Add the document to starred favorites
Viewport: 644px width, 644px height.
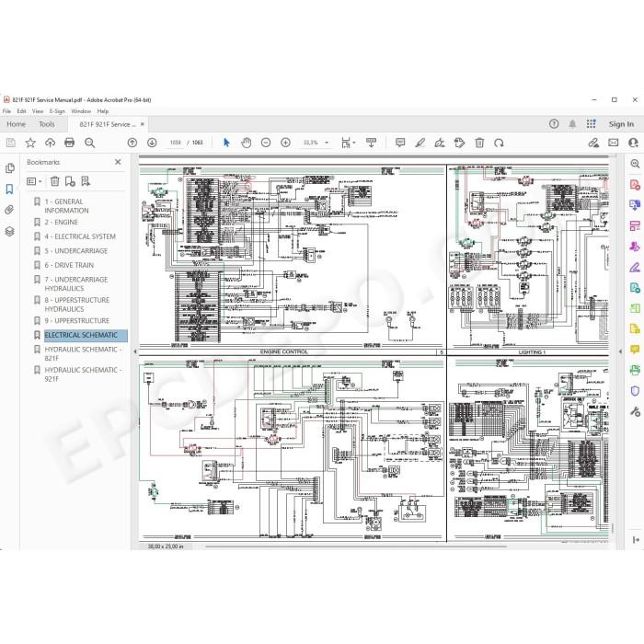point(30,143)
